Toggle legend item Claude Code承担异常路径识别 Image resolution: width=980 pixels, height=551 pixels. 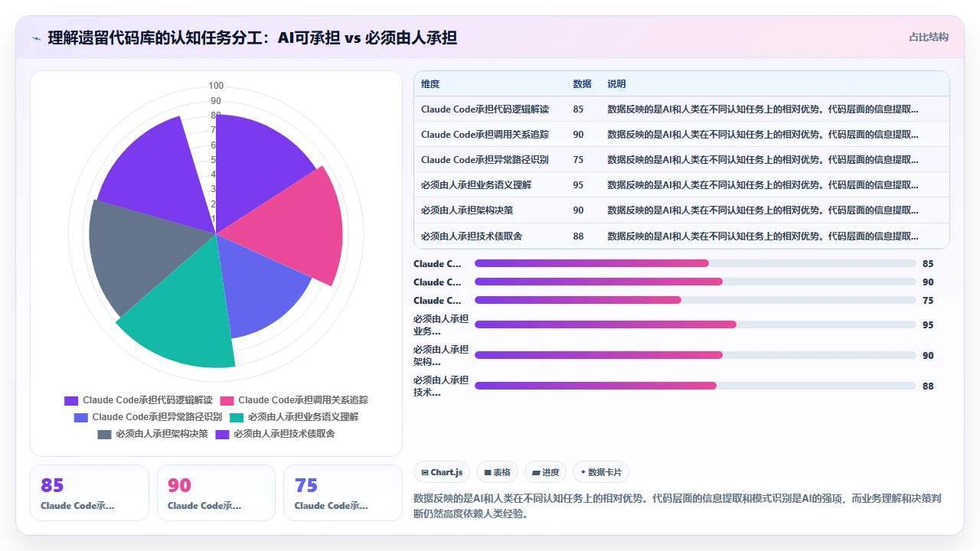[148, 417]
